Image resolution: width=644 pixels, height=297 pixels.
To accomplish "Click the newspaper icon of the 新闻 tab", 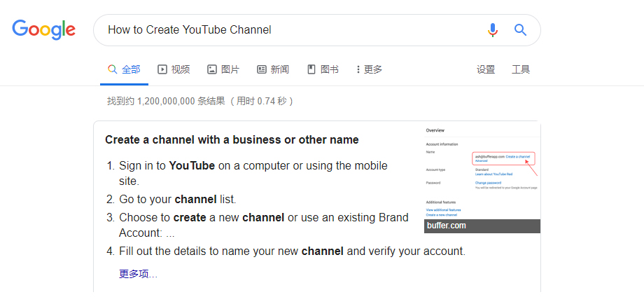I will (x=262, y=69).
